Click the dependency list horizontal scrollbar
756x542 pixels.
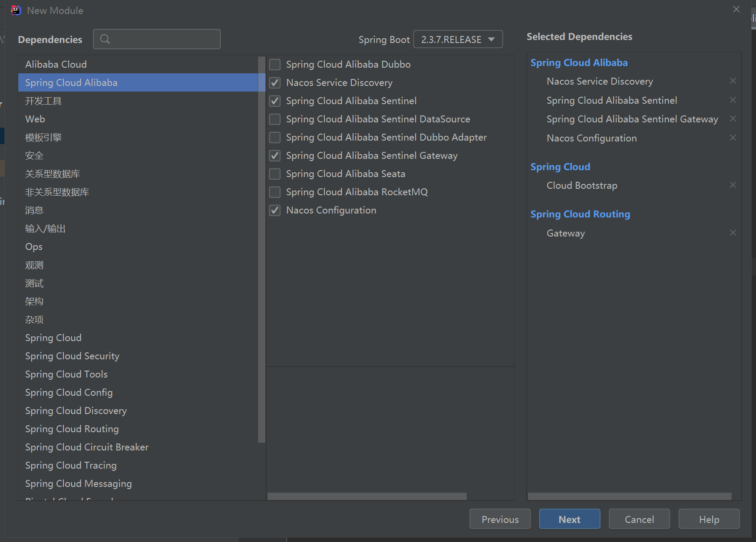pyautogui.click(x=367, y=496)
